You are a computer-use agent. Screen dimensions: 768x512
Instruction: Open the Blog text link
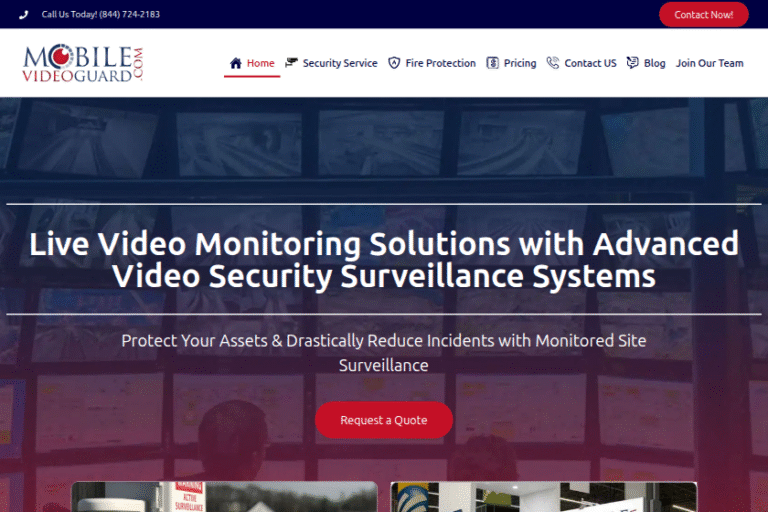coord(654,63)
